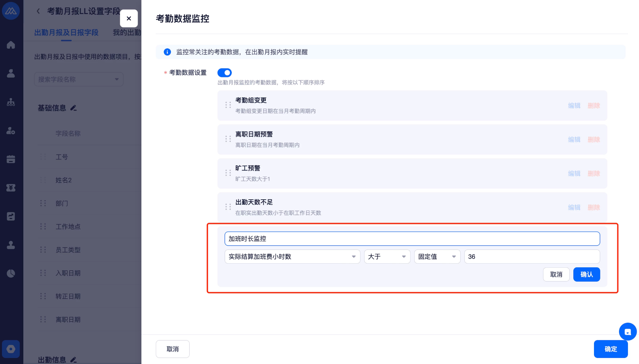Click drag handle of 部门 field row
This screenshot has width=639, height=364.
[x=43, y=203]
